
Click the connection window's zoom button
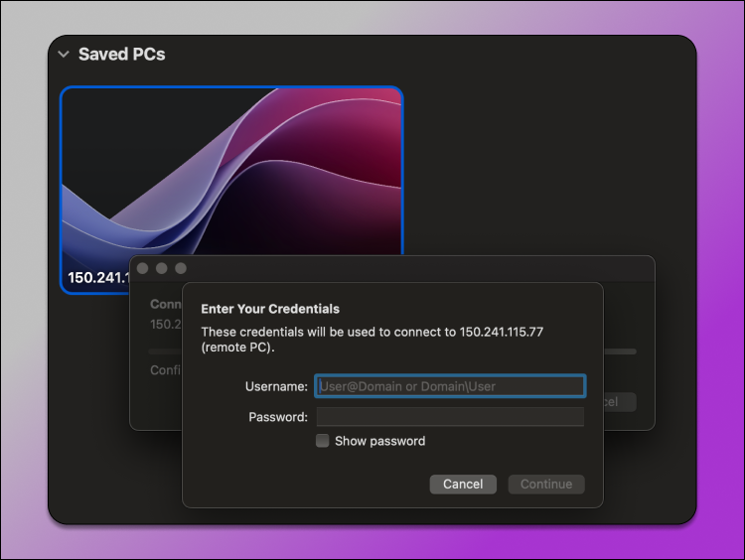coord(181,268)
